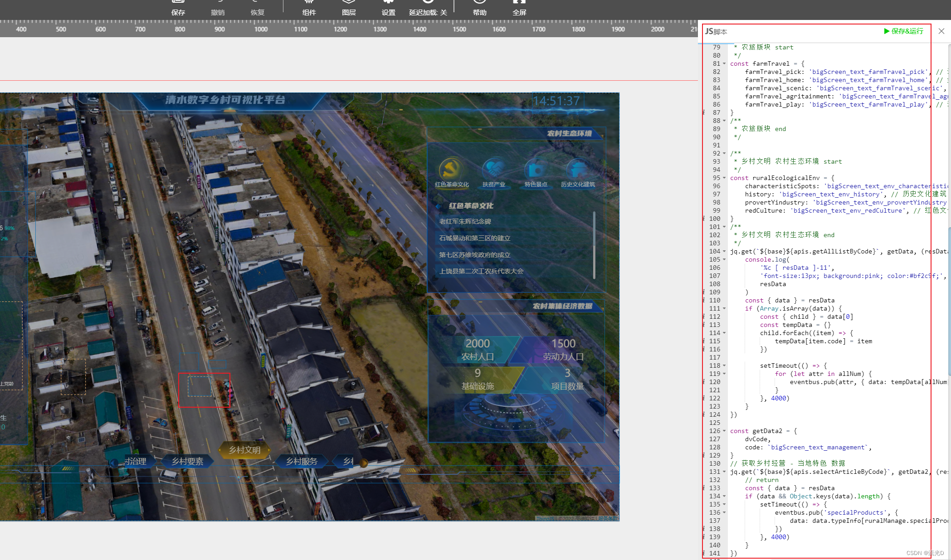The image size is (951, 560).
Task: Collapse code fold at line 81
Action: (x=724, y=64)
